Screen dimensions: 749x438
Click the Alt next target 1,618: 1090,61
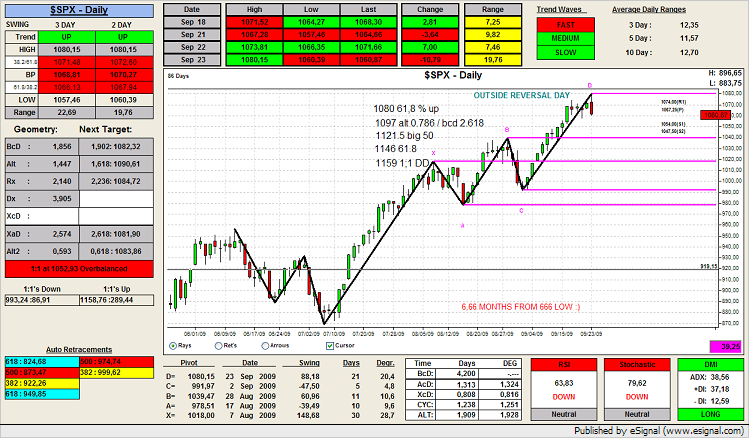116,164
